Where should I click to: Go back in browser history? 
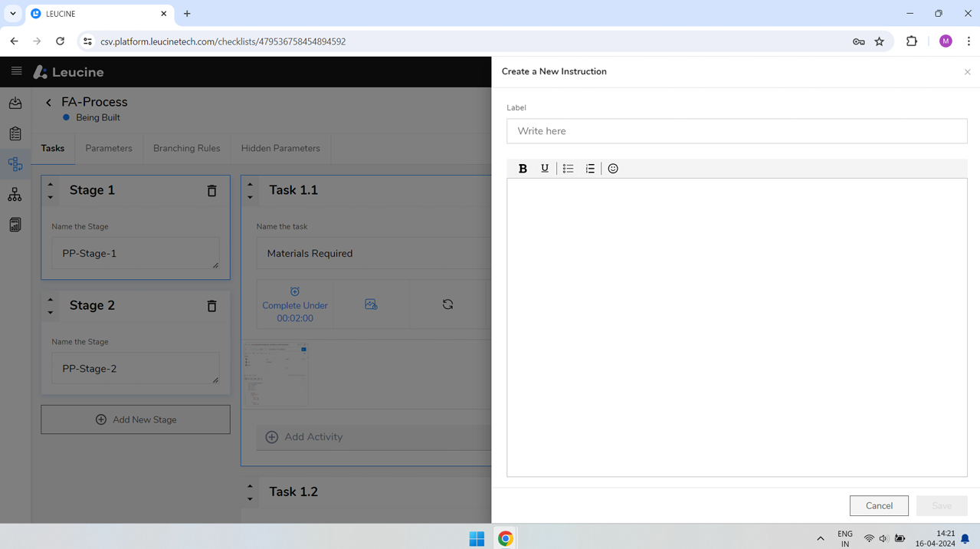pos(14,41)
